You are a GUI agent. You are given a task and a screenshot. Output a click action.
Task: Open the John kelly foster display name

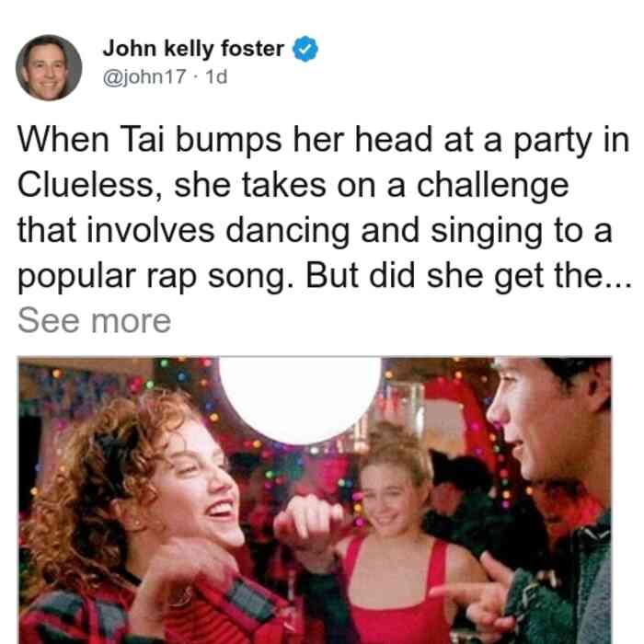click(x=193, y=49)
